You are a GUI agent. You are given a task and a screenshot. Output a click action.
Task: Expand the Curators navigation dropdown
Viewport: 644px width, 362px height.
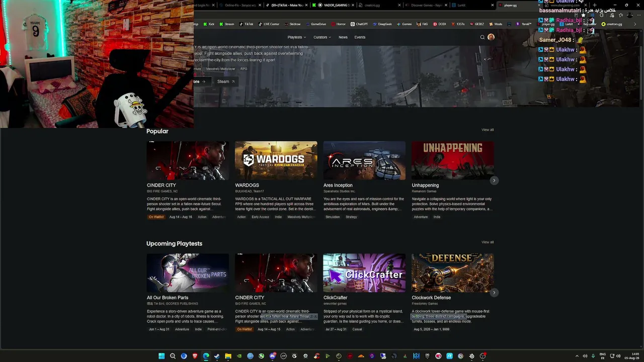coord(322,37)
